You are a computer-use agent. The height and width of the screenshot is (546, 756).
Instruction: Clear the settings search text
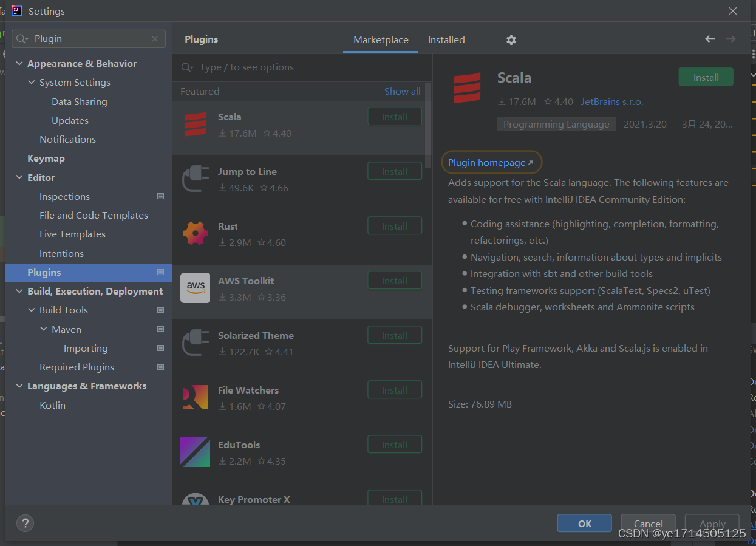[155, 39]
